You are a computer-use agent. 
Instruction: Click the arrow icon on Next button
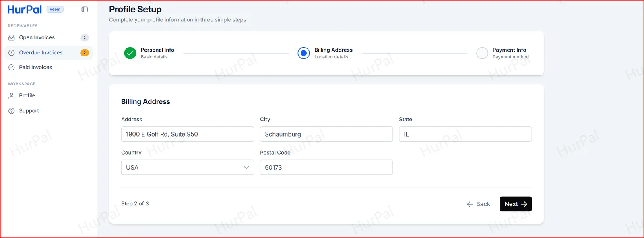click(524, 204)
